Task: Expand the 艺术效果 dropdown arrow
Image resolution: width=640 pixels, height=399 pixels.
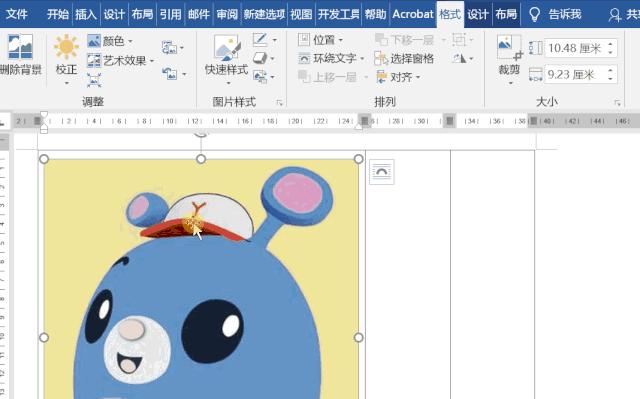Action: point(152,61)
